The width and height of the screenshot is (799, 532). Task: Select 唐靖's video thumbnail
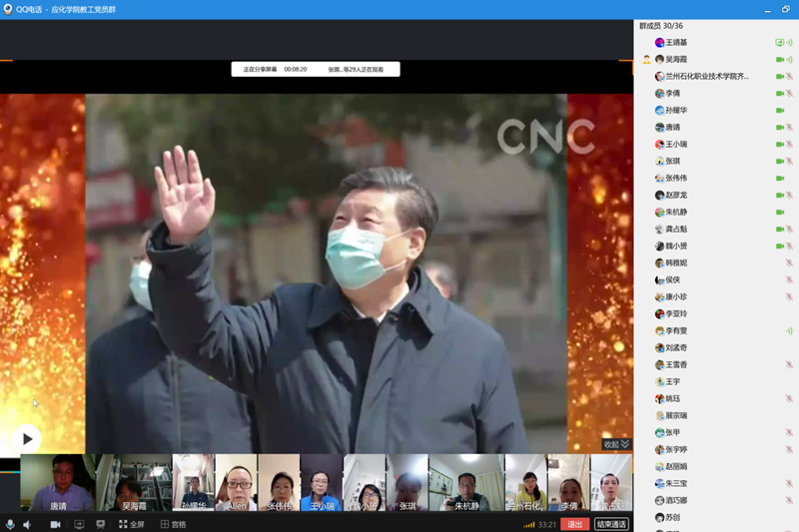coord(58,483)
